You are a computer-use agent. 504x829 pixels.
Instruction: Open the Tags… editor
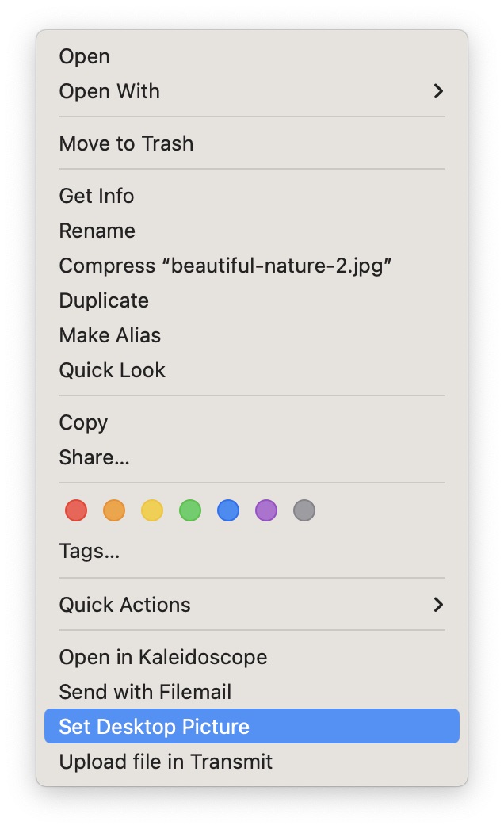90,552
